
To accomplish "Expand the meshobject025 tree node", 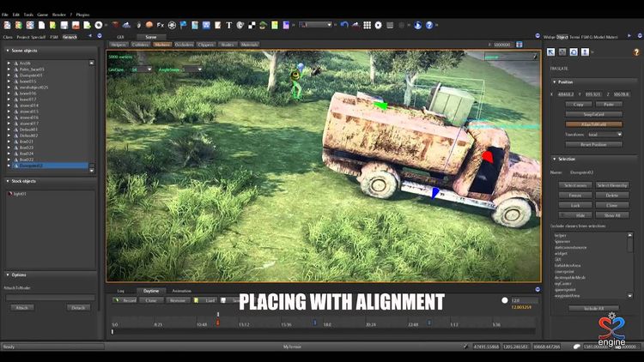I will [x=9, y=87].
